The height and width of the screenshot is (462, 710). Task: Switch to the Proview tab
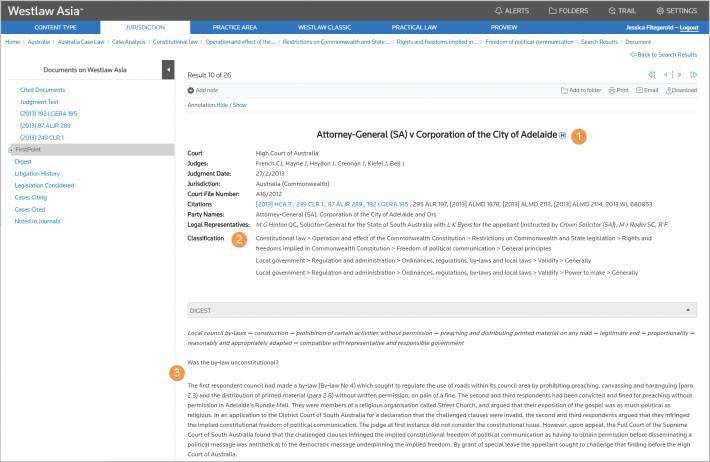pyautogui.click(x=504, y=27)
